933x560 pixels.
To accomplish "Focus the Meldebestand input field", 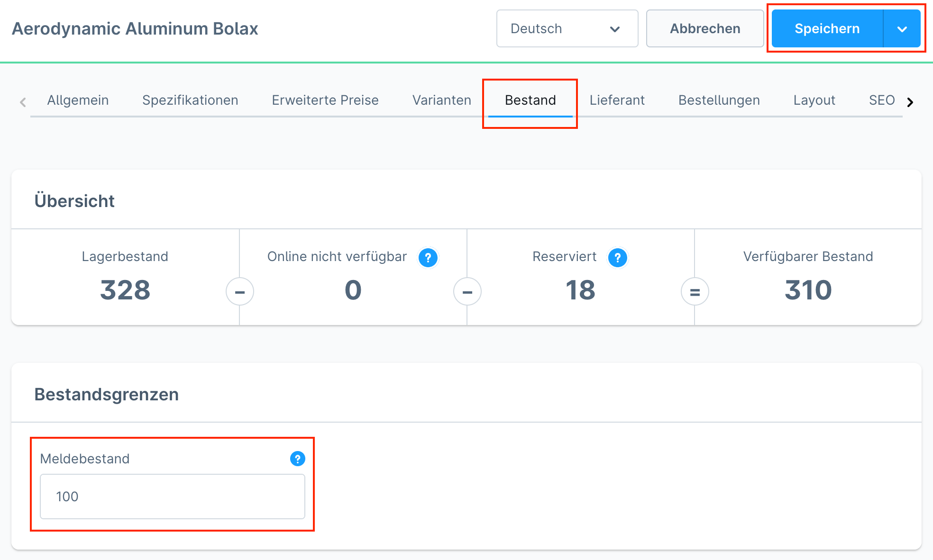I will tap(172, 497).
